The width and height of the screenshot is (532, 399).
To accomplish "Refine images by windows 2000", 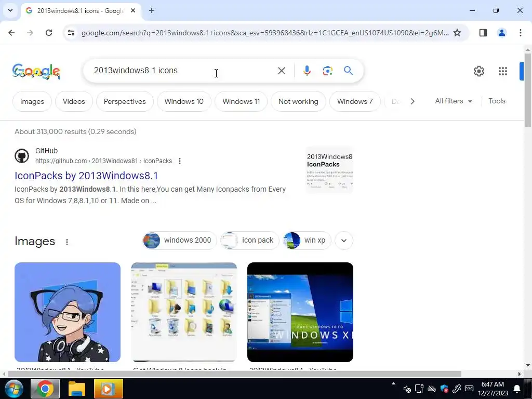I will pyautogui.click(x=179, y=240).
